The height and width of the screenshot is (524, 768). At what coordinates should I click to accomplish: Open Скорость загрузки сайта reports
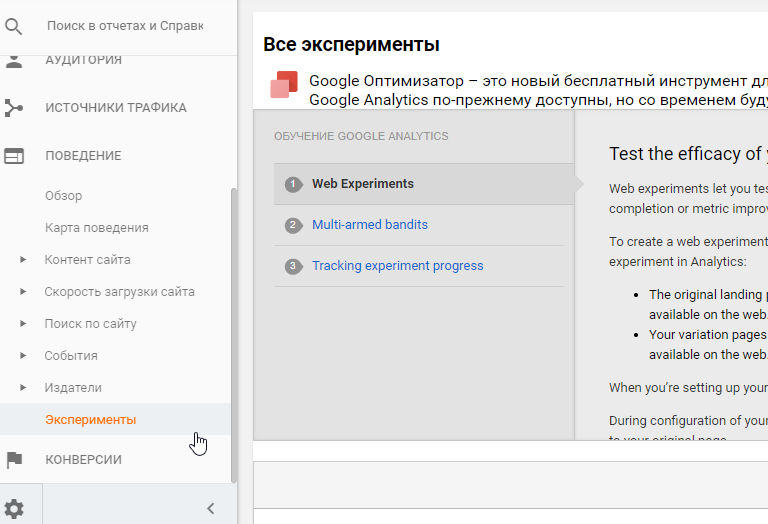coord(120,292)
